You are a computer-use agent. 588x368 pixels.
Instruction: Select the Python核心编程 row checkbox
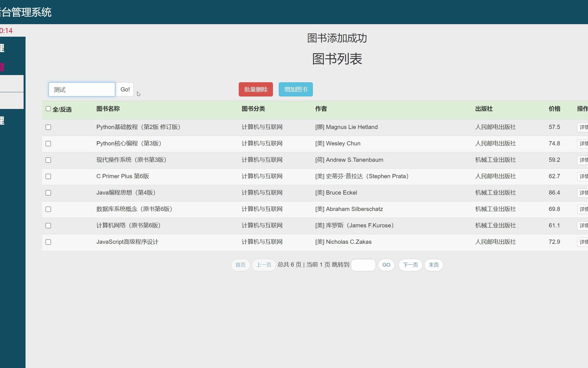pos(48,144)
